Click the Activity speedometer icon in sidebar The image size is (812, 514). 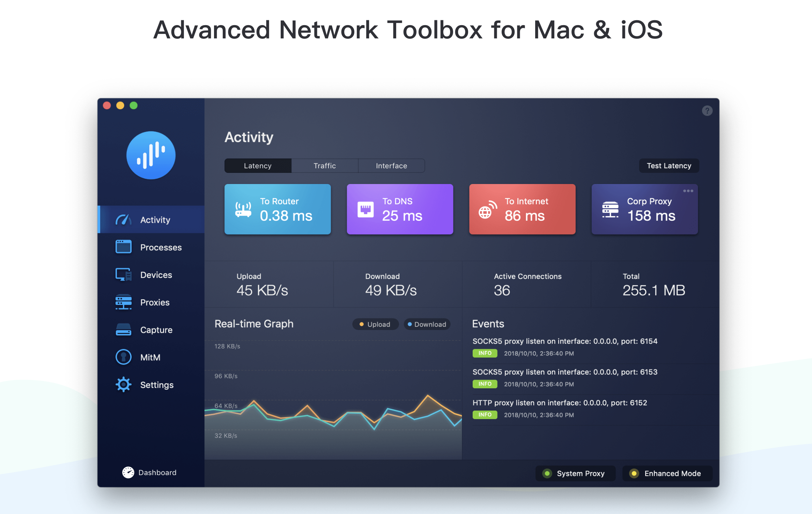click(x=123, y=220)
